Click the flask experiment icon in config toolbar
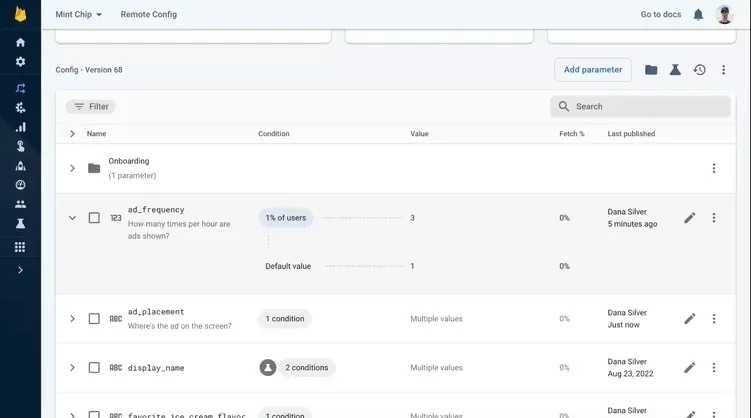 pyautogui.click(x=675, y=70)
